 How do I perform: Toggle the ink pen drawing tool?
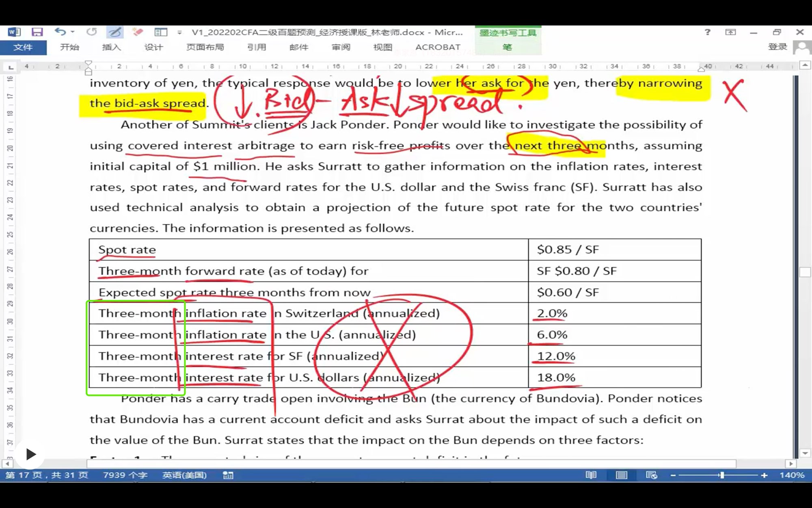pyautogui.click(x=115, y=32)
